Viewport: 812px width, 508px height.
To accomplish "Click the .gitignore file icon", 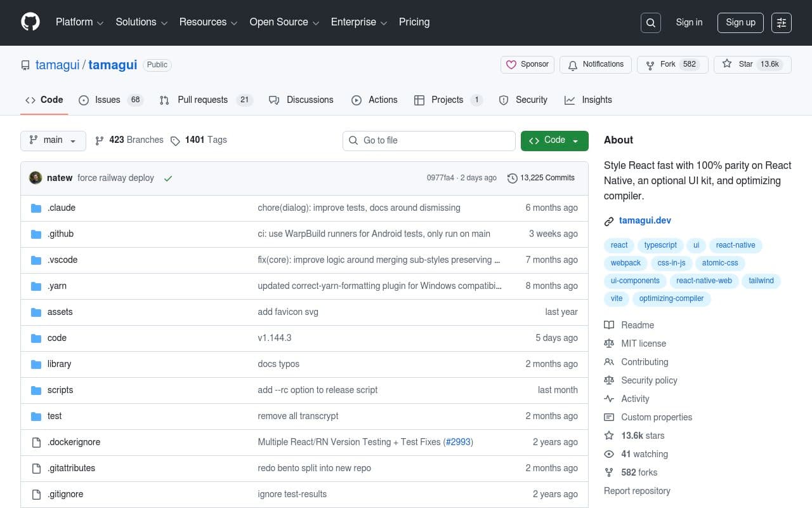I will (36, 495).
